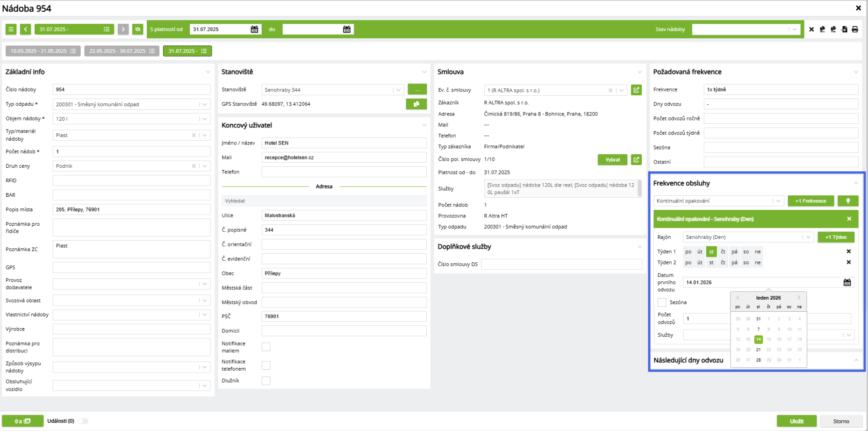
Task: Open the Kontinuální opakování frequency type dropdown
Action: coord(778,201)
